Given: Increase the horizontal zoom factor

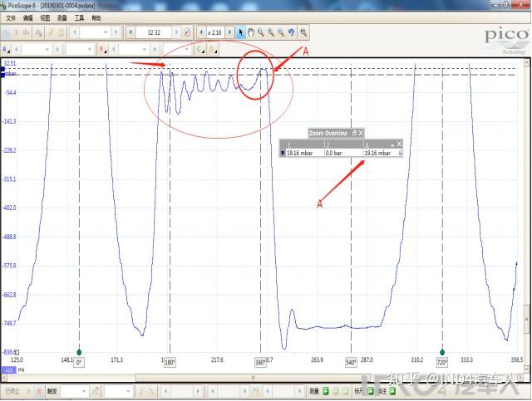Looking at the screenshot, I should coord(229,32).
